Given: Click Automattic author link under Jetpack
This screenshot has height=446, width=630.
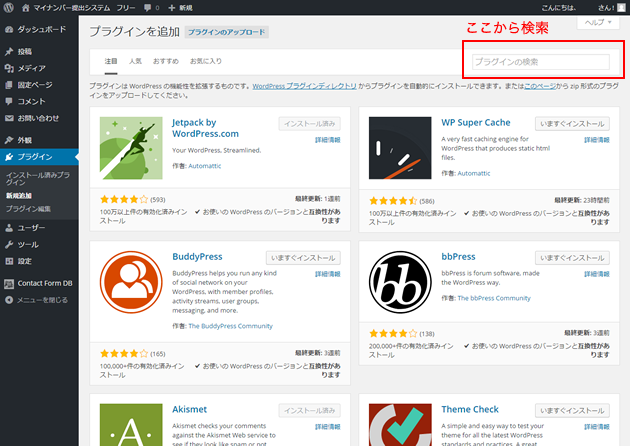Looking at the screenshot, I should pos(205,166).
